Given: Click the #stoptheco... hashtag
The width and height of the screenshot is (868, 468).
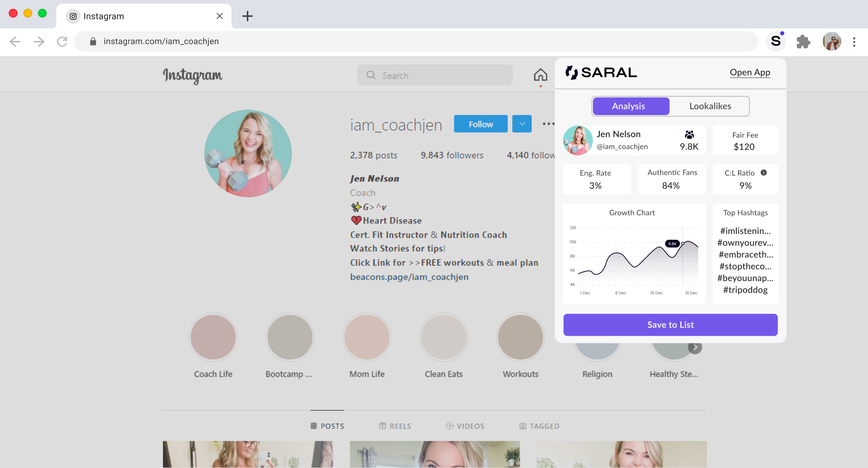Looking at the screenshot, I should point(745,267).
